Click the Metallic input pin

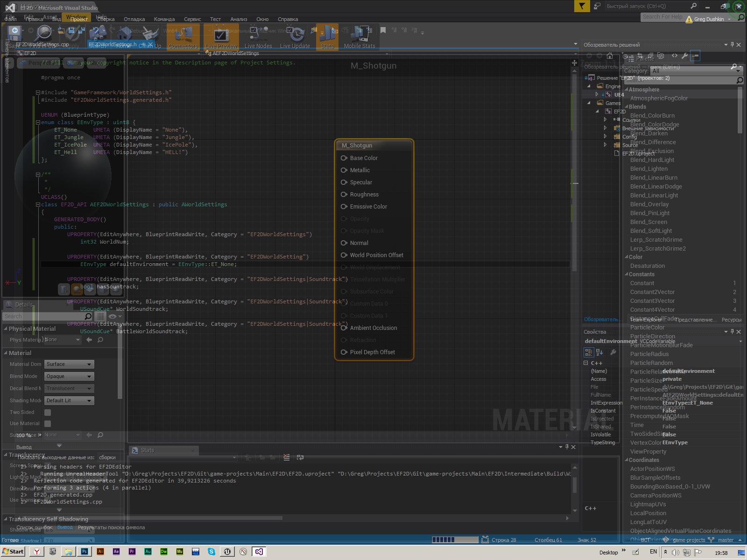point(344,170)
